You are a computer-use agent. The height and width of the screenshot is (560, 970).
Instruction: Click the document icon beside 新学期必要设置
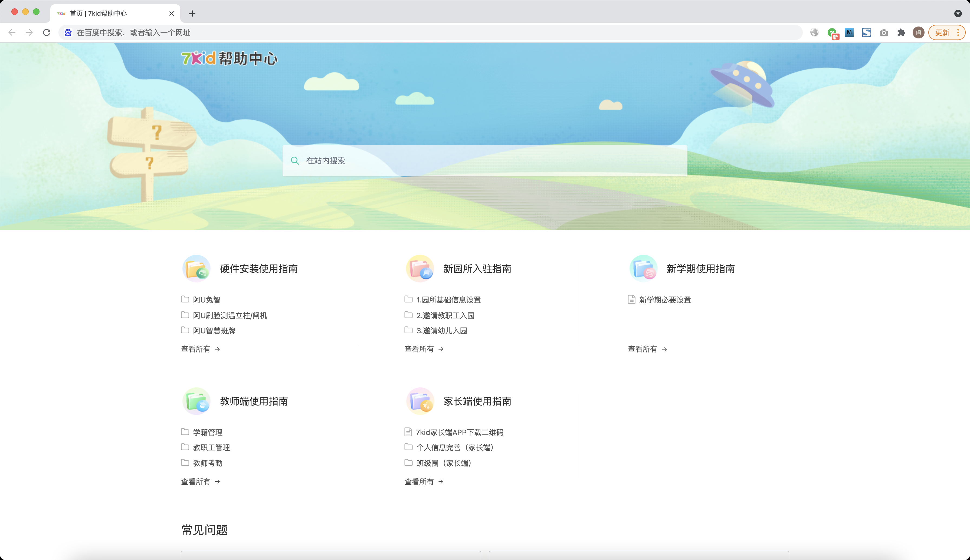click(631, 299)
